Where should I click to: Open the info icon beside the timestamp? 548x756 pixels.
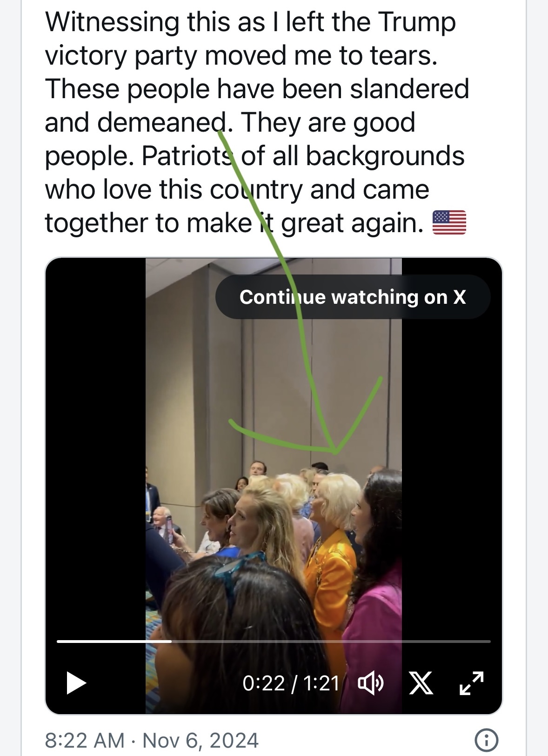click(486, 740)
